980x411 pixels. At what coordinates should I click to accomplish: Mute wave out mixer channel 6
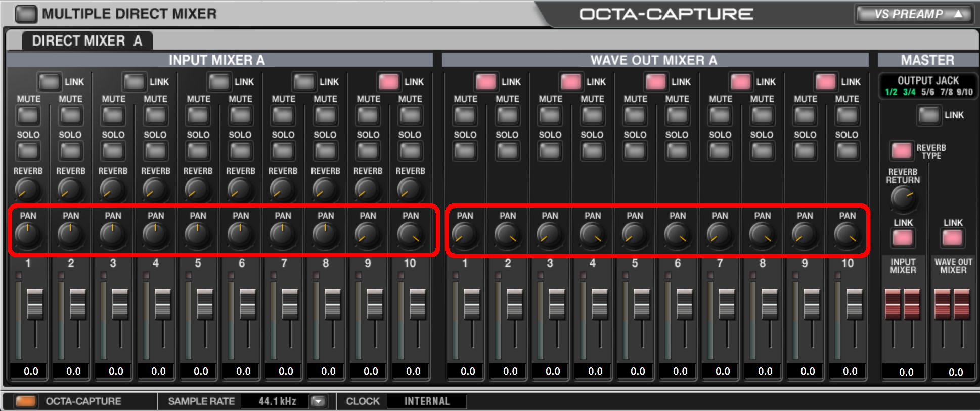(x=677, y=116)
